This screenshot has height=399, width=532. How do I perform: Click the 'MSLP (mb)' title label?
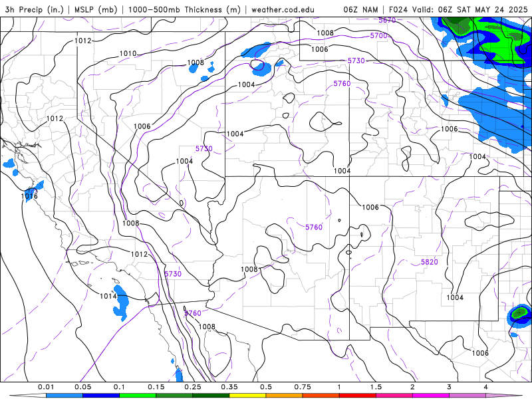point(96,9)
